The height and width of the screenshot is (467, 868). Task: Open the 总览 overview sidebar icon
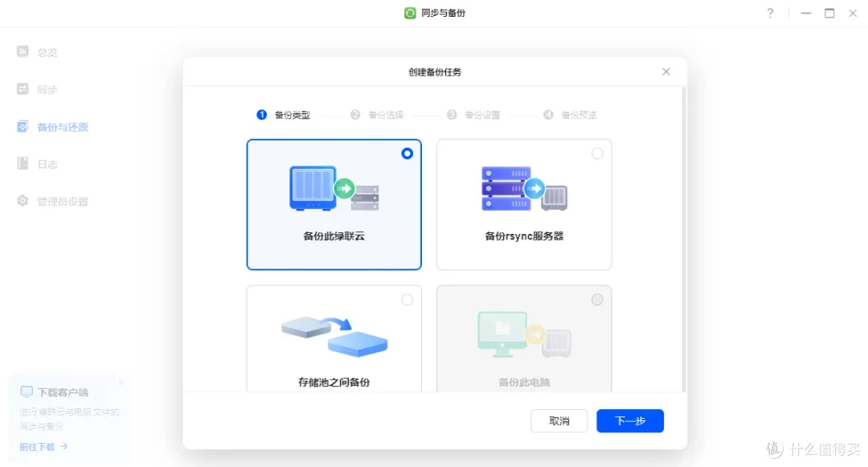click(x=23, y=51)
